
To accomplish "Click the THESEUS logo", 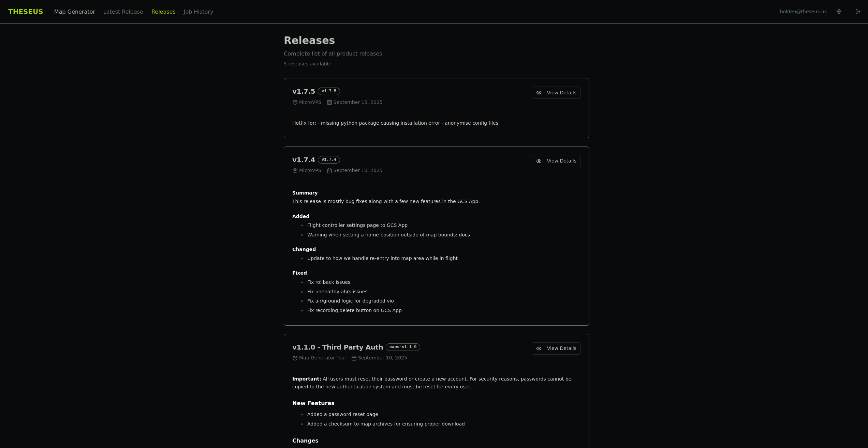I will tap(26, 12).
